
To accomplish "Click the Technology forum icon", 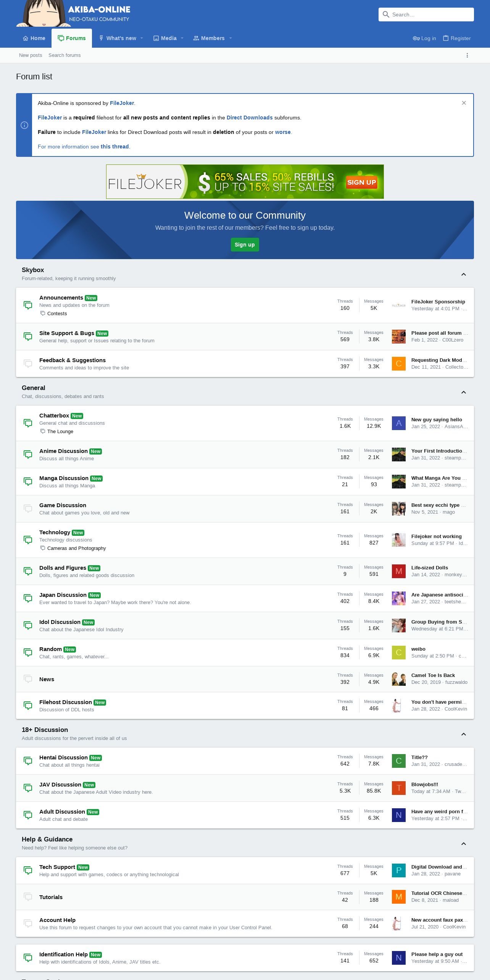I will 28,540.
